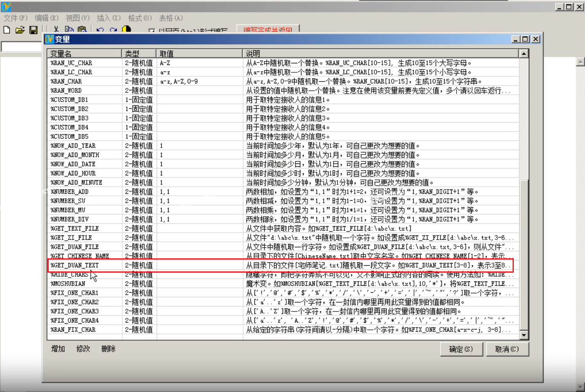The image size is (585, 392).
Task: Click the 增加 button
Action: tap(58, 349)
